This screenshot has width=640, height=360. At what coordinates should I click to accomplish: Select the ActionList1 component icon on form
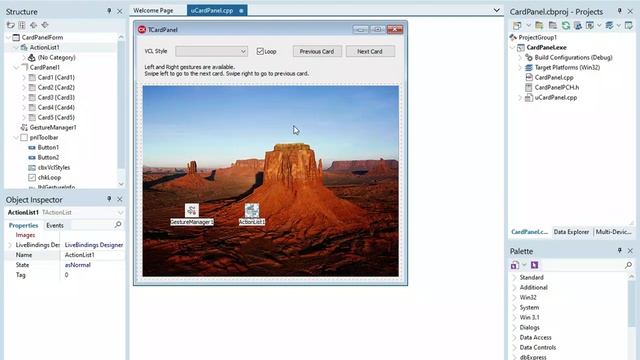(x=252, y=210)
